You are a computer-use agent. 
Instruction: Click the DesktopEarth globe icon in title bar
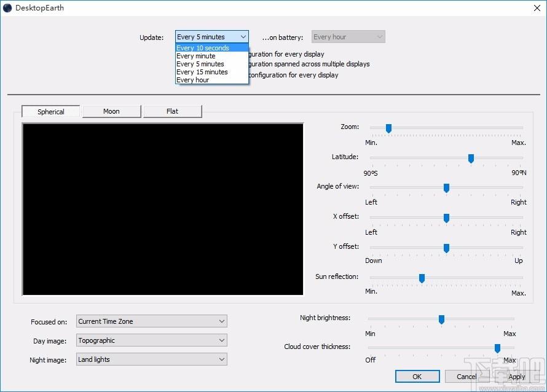tap(7, 7)
